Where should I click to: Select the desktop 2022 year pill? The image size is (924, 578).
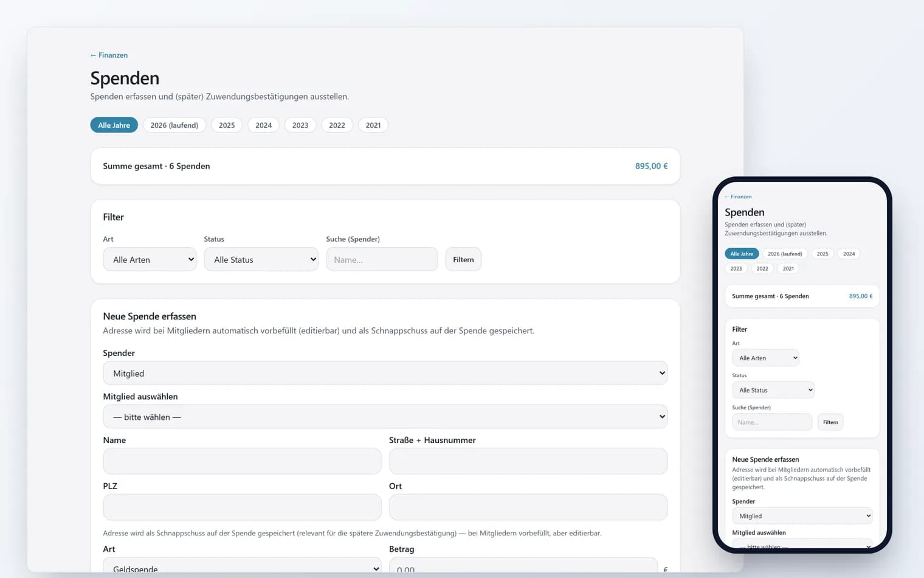click(337, 125)
